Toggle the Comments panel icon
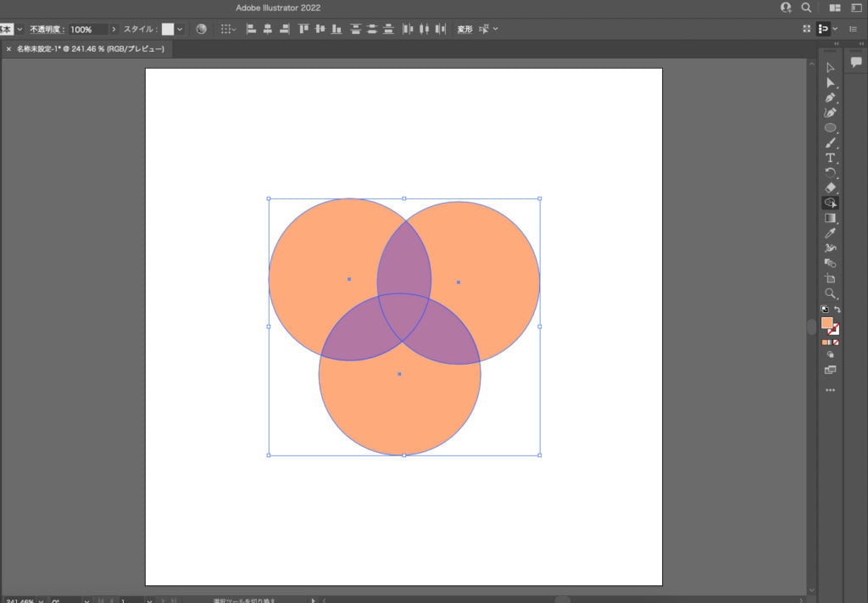The image size is (868, 603). point(856,62)
